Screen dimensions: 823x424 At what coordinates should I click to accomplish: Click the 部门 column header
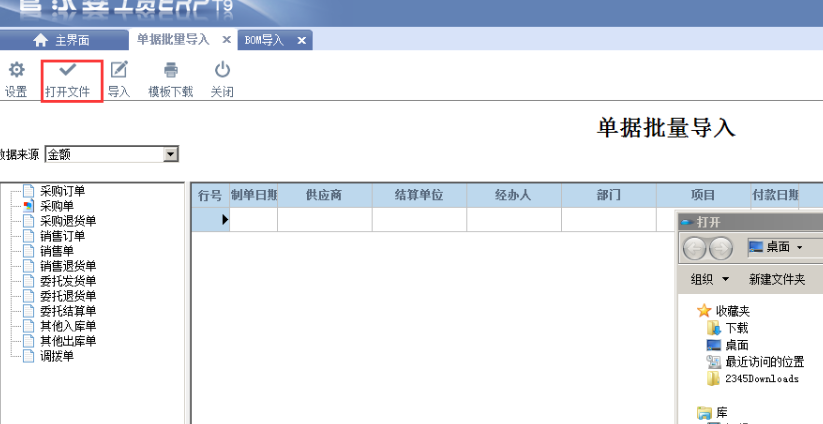(609, 195)
